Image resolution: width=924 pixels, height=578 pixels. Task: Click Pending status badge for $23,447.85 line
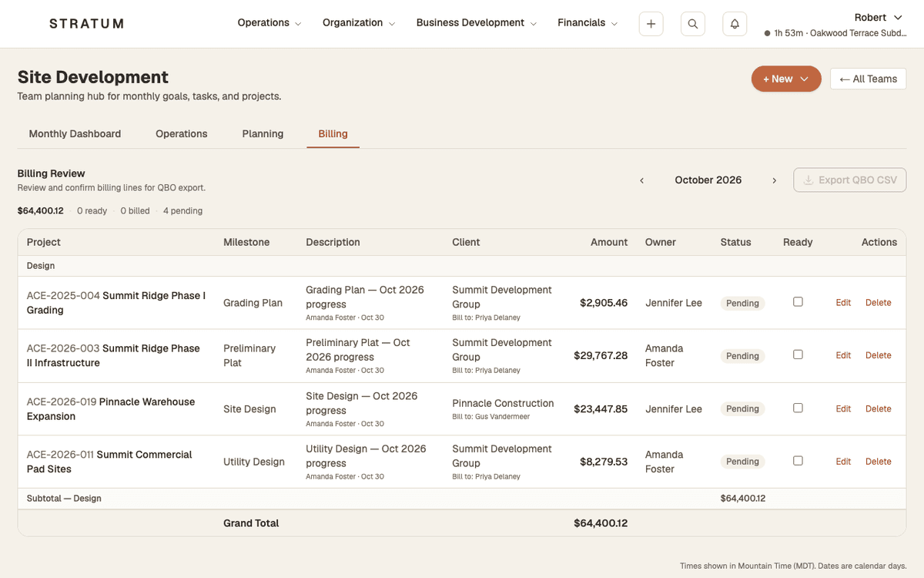(x=742, y=409)
